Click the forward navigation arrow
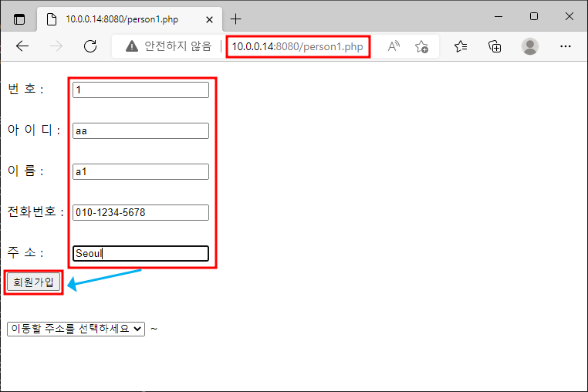The width and height of the screenshot is (588, 392). 56,46
